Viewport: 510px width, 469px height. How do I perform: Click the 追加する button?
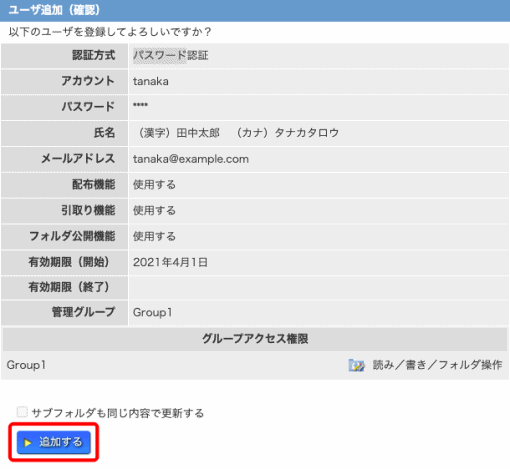pyautogui.click(x=54, y=442)
